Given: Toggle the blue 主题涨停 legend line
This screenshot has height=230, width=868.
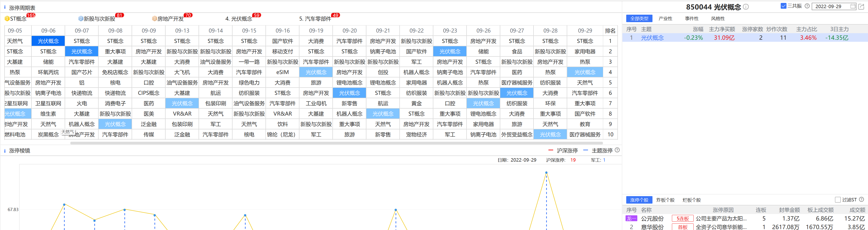Looking at the screenshot, I should pyautogui.click(x=586, y=150).
